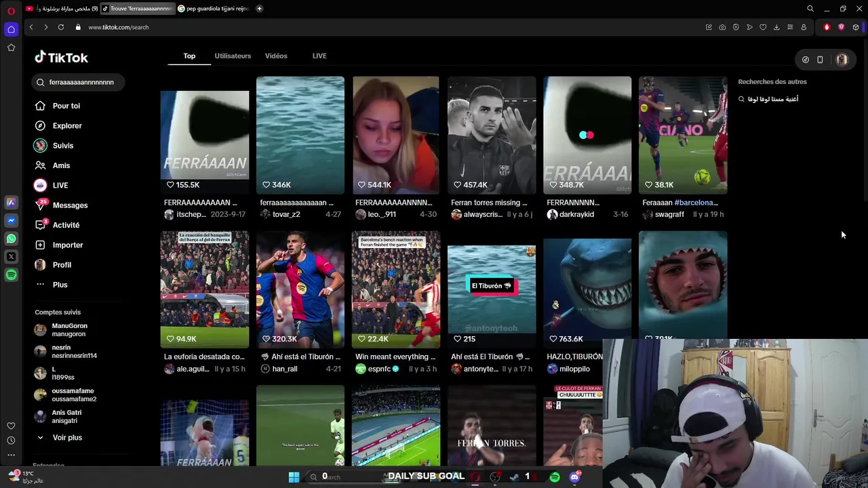
Task: Open the HAZLO,TIBURÓN shark video
Action: pyautogui.click(x=587, y=289)
